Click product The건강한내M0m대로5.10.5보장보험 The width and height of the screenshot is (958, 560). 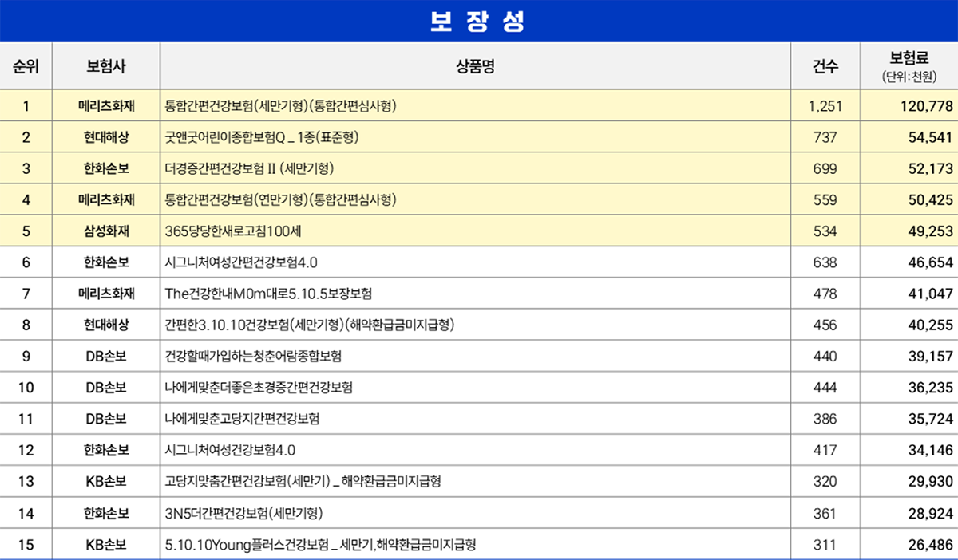[x=267, y=294]
